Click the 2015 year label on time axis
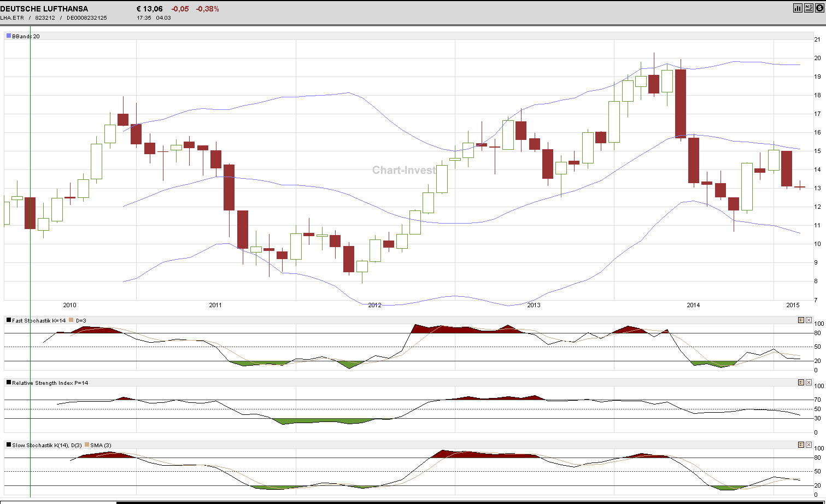Screen dimensions: 826x504 793,305
